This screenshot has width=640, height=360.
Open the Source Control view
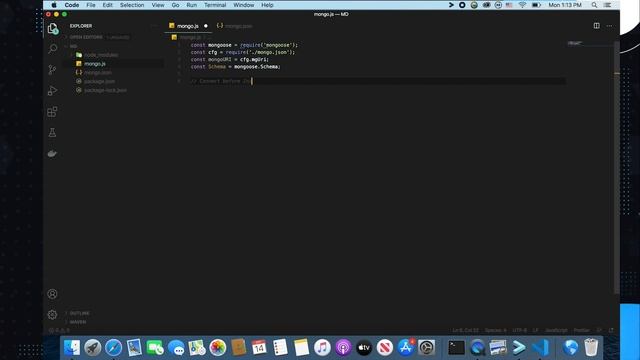[52, 70]
